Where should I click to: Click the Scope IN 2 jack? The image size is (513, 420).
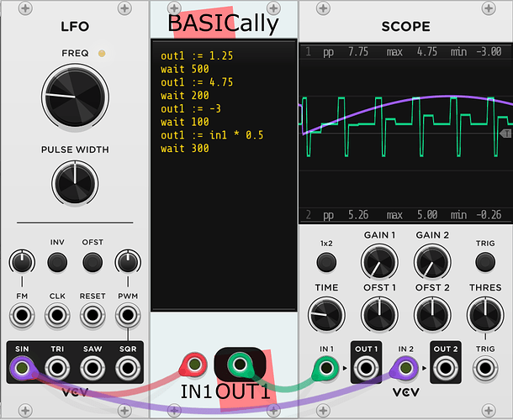(405, 368)
